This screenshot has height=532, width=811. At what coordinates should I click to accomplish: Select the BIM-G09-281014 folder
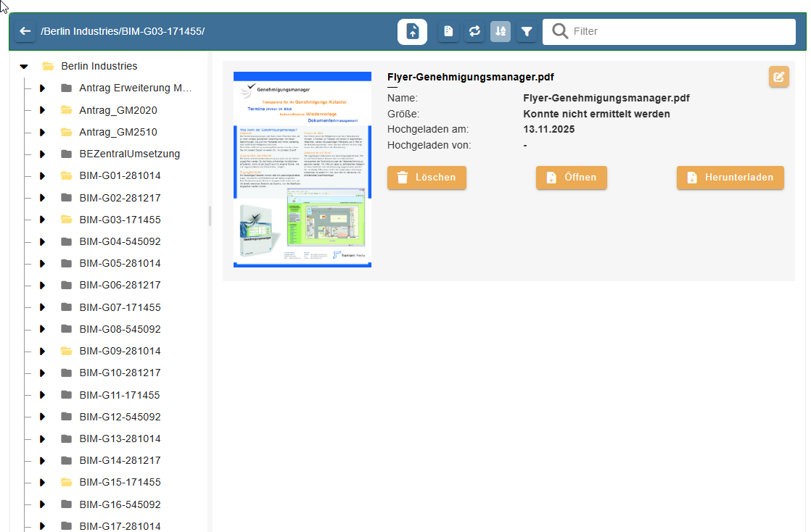pos(120,351)
